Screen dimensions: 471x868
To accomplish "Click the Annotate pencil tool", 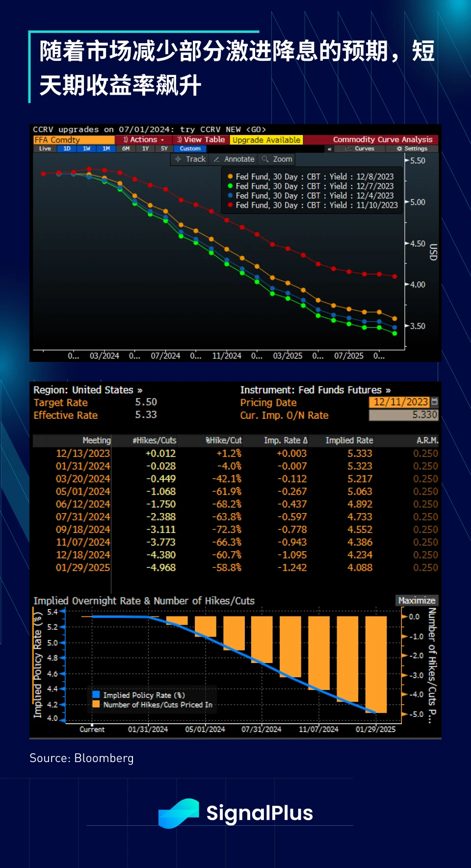I will point(234,159).
